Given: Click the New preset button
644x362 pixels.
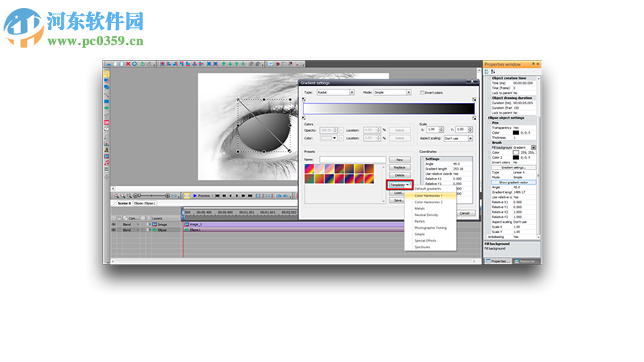Looking at the screenshot, I should (399, 160).
